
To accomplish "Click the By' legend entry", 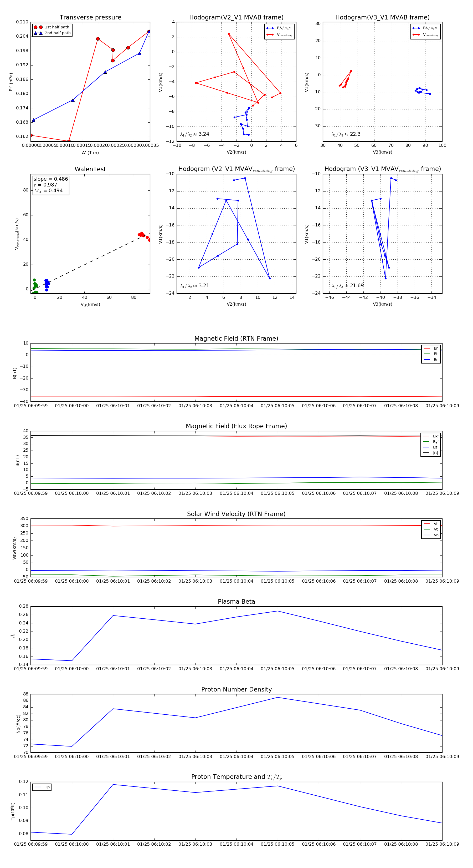I will tap(431, 442).
